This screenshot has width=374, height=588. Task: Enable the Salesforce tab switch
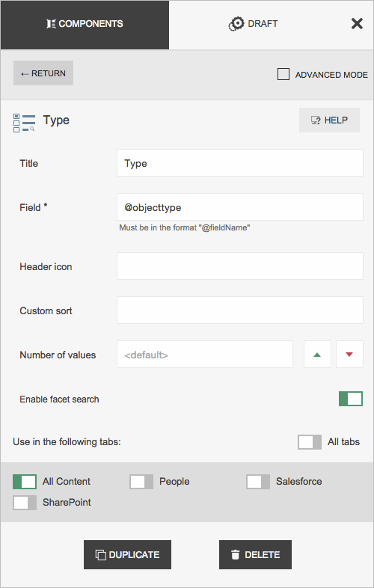click(258, 482)
